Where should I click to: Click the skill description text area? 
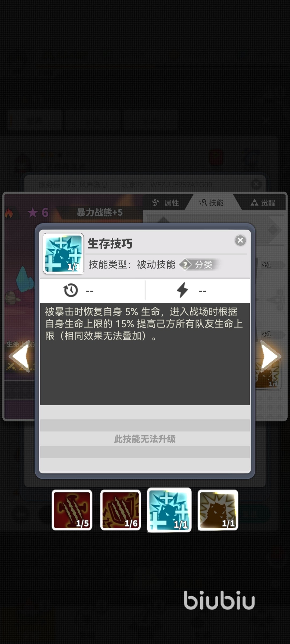[145, 354]
